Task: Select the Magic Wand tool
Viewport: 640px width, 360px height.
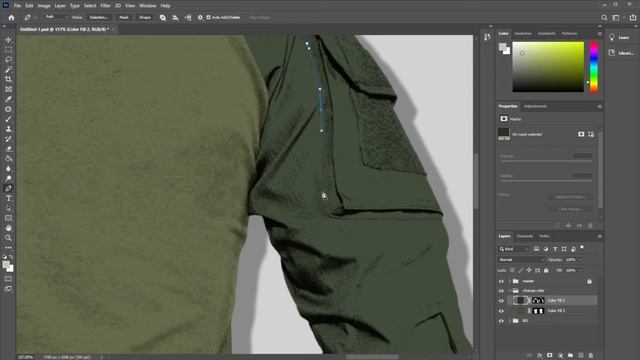Action: pyautogui.click(x=8, y=69)
